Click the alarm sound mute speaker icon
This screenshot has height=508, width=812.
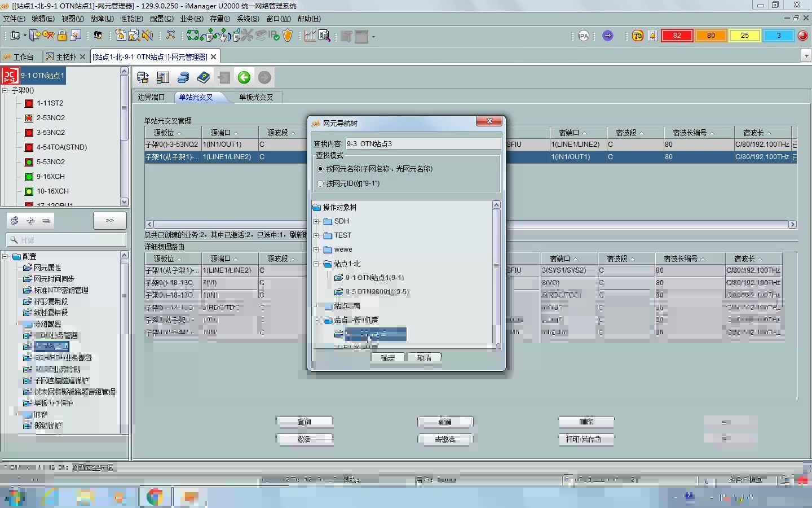tap(148, 36)
